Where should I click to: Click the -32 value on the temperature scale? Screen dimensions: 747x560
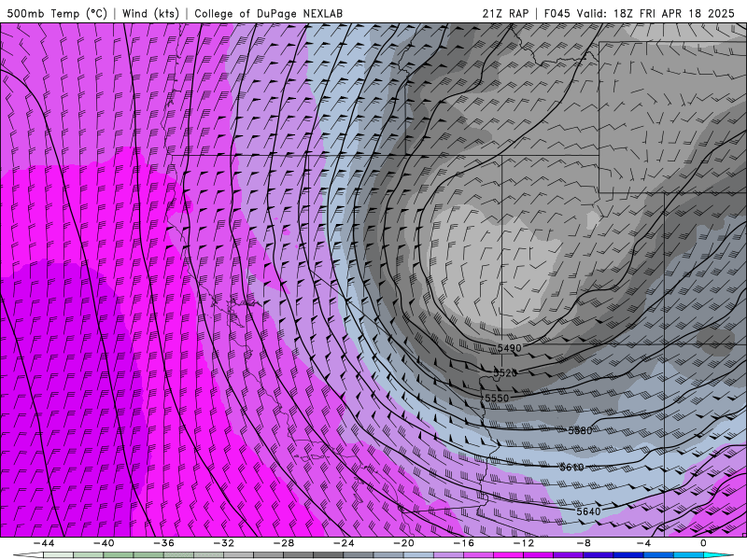(224, 543)
